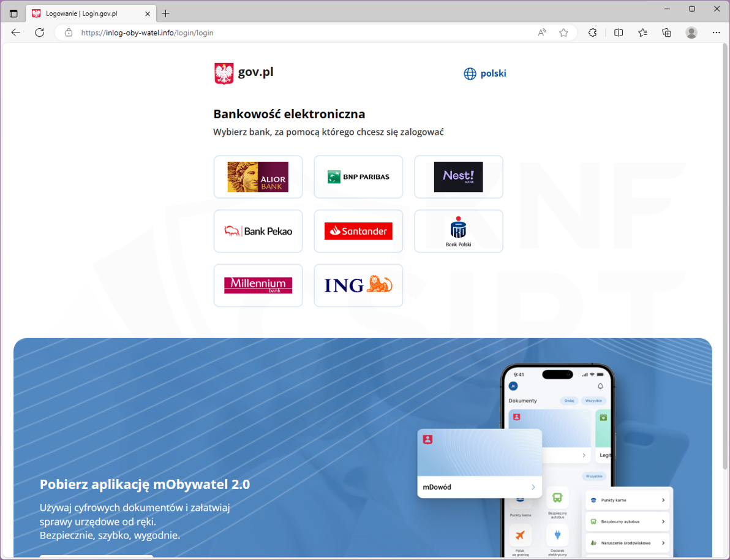
Task: Add page to favorites with star icon
Action: pos(564,32)
